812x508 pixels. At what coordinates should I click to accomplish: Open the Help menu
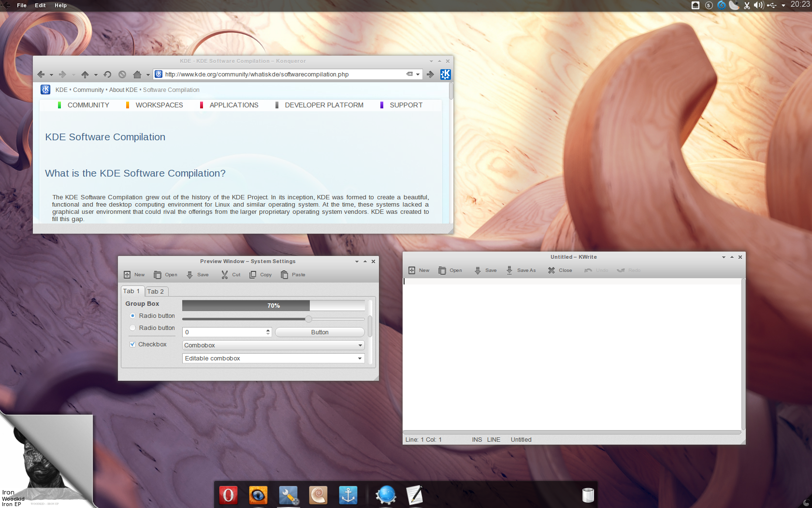tap(60, 5)
